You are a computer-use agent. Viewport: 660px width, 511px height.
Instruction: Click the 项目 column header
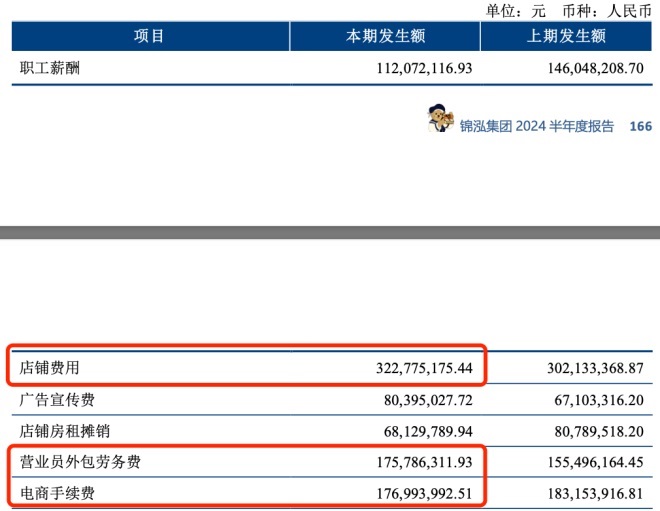[x=150, y=36]
